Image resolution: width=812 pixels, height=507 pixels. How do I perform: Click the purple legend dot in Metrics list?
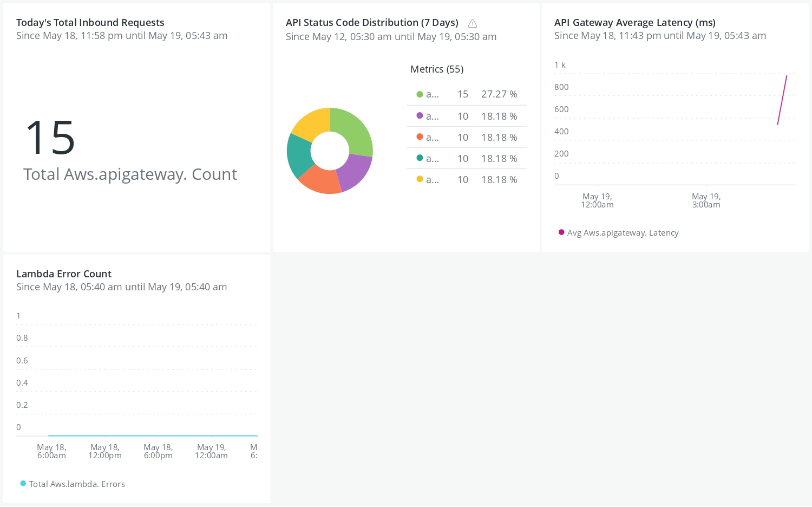click(x=420, y=116)
